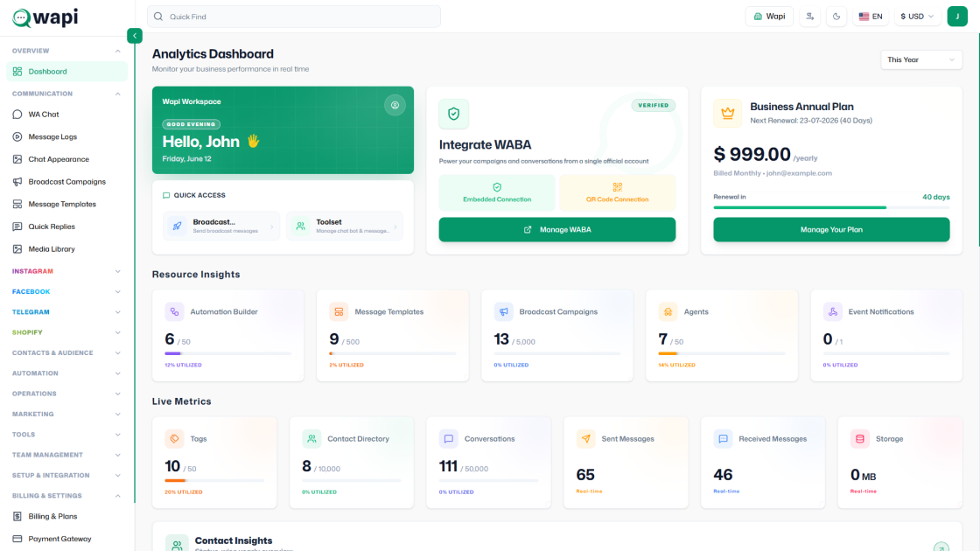Open Media Library in the sidebar
Screen dimensions: 980x551
click(x=66, y=248)
